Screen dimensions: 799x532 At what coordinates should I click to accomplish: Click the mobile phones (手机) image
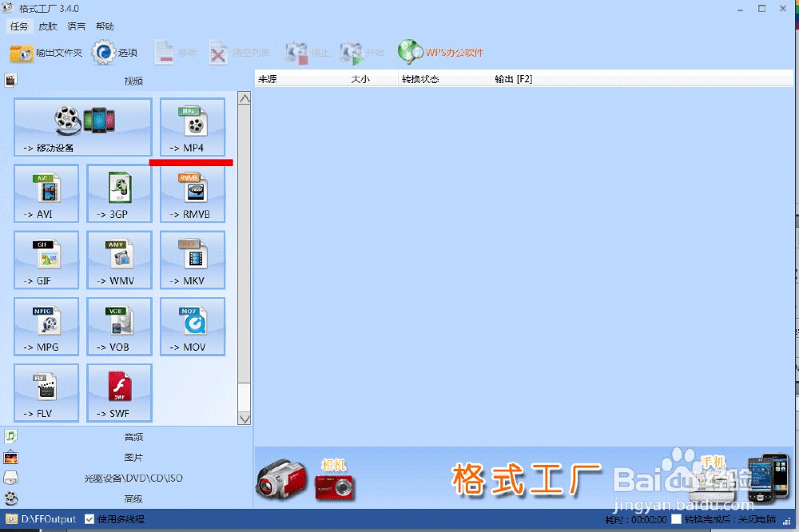(768, 478)
